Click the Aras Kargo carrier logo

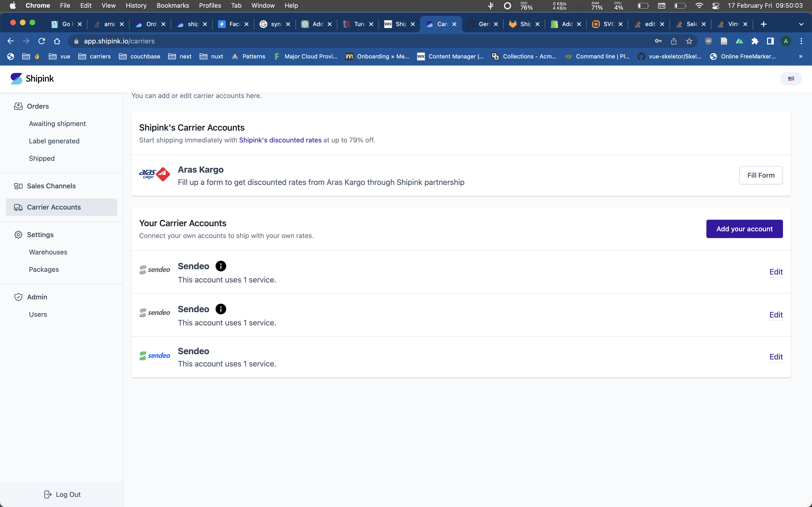coord(155,174)
